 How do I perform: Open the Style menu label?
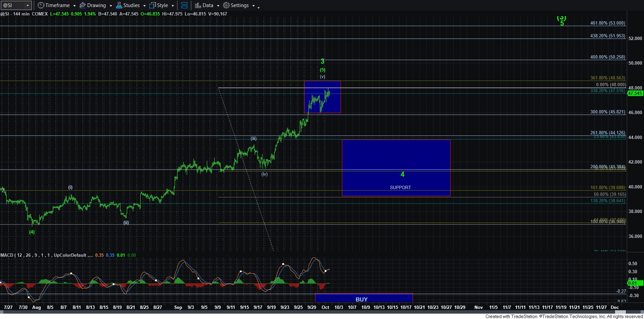pos(162,5)
